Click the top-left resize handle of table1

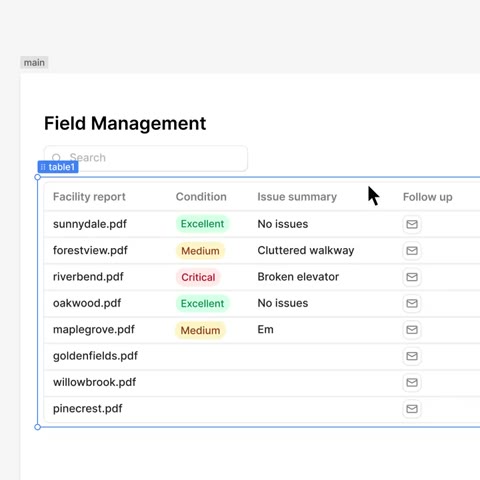pyautogui.click(x=38, y=177)
